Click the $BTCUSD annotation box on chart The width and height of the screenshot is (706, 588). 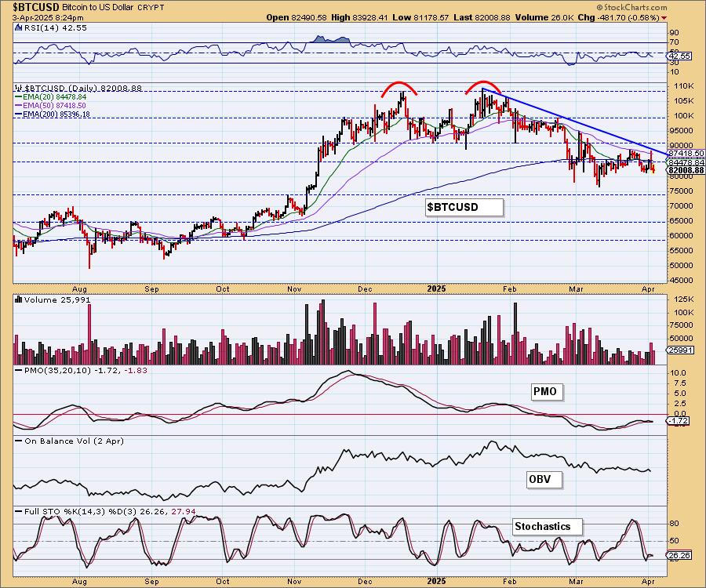464,208
